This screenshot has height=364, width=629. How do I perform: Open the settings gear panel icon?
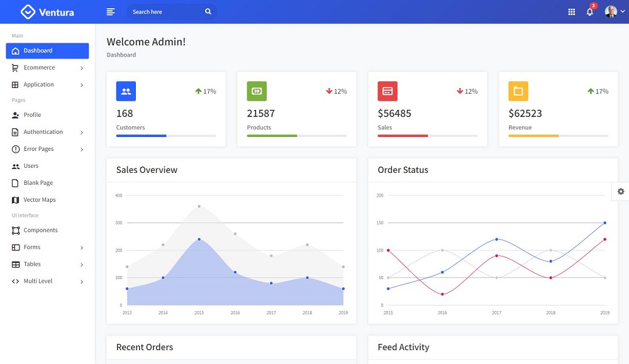pyautogui.click(x=621, y=192)
